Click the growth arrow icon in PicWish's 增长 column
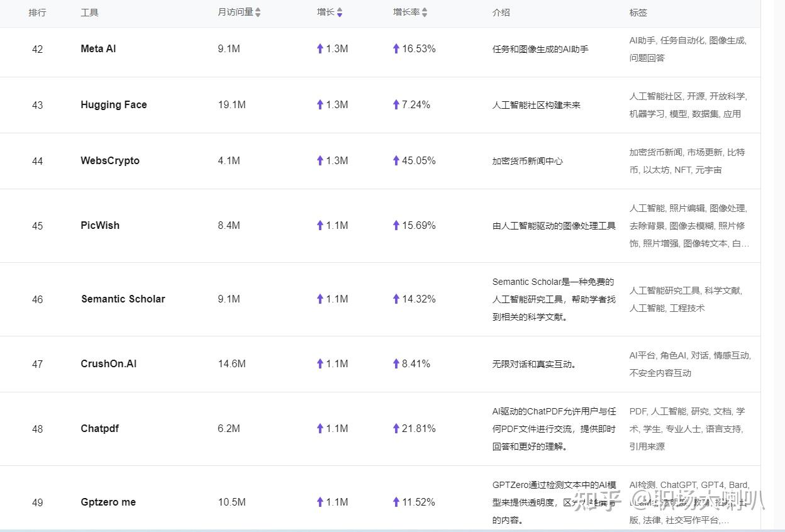 pyautogui.click(x=320, y=225)
